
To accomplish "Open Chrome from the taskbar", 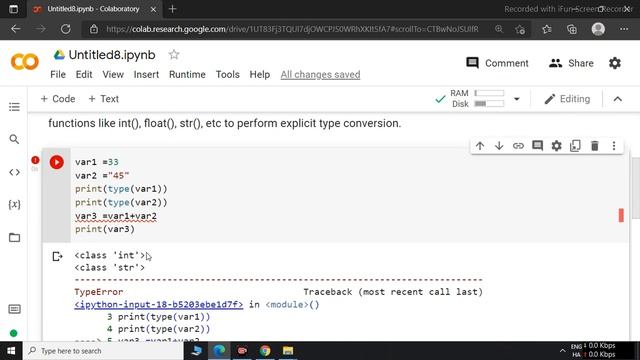I will (265, 351).
